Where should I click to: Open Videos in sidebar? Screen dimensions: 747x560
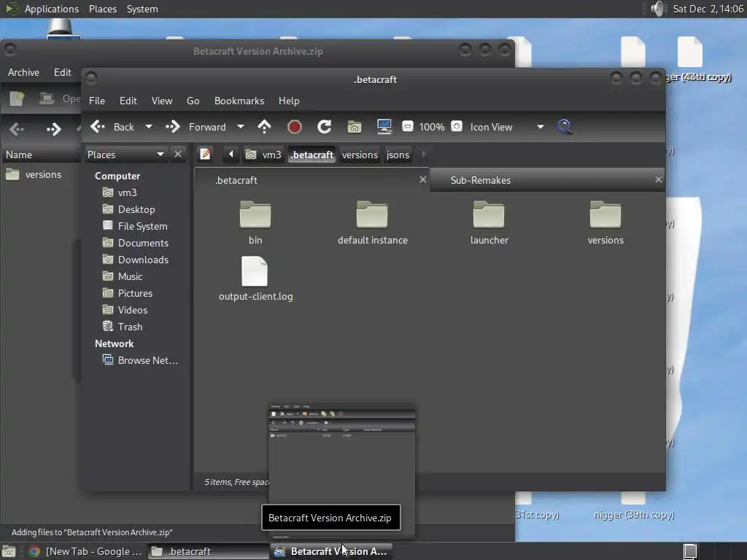[x=132, y=310]
